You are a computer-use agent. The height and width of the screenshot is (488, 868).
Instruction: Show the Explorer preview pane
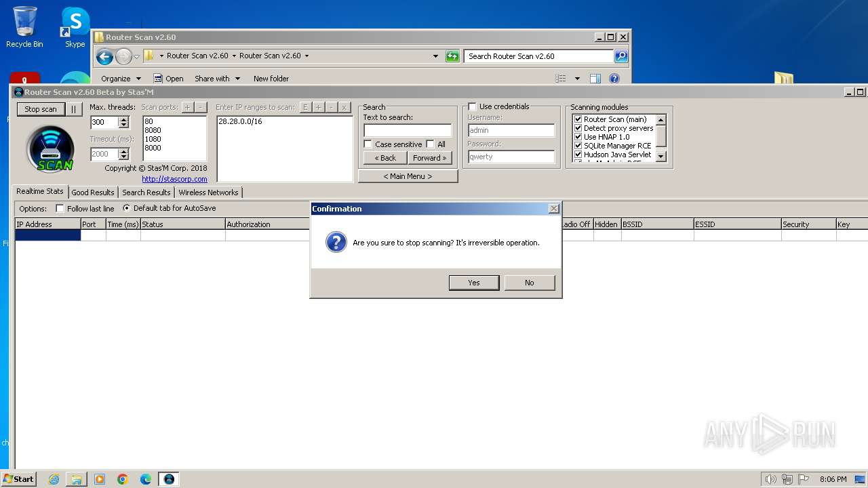click(595, 79)
